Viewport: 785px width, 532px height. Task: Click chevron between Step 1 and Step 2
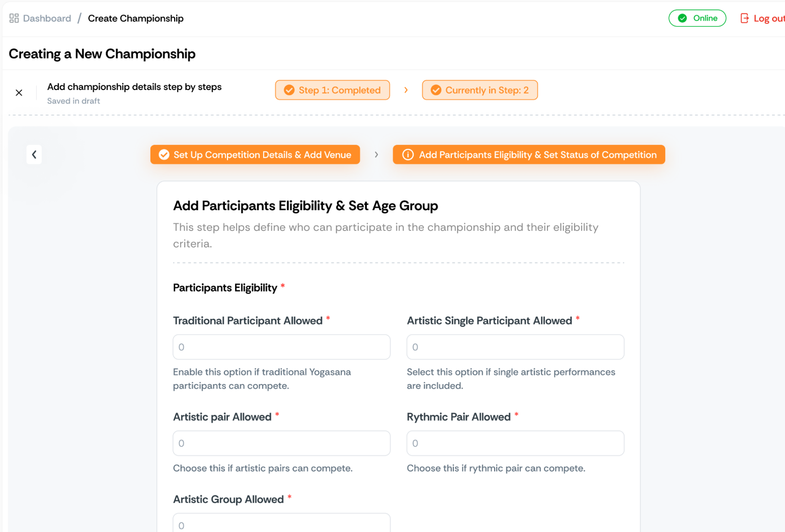pos(406,91)
